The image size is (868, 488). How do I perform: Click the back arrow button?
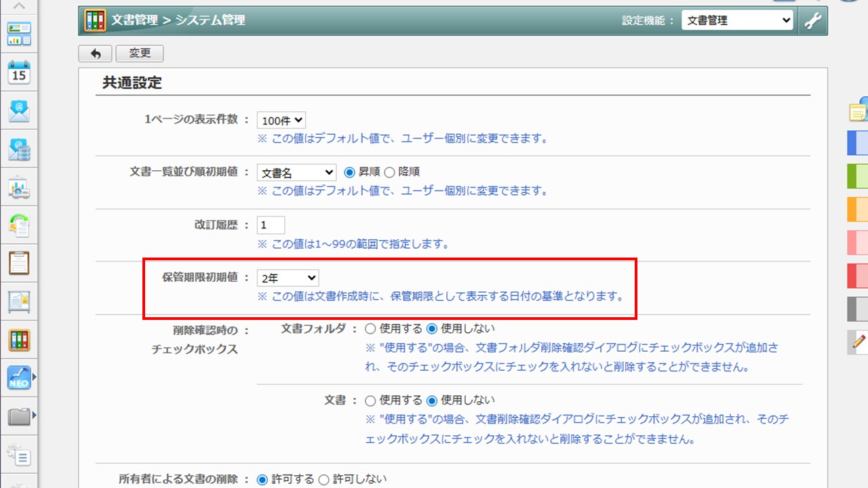(95, 54)
